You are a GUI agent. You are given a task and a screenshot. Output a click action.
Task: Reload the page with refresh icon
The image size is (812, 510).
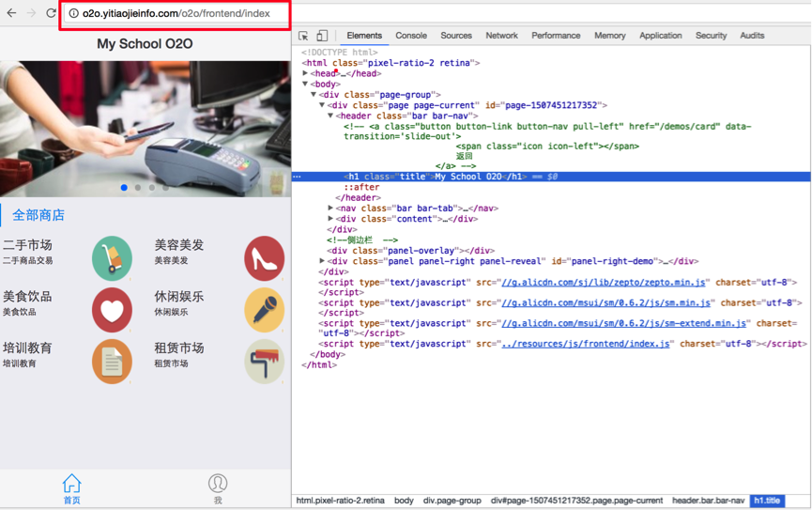point(51,13)
